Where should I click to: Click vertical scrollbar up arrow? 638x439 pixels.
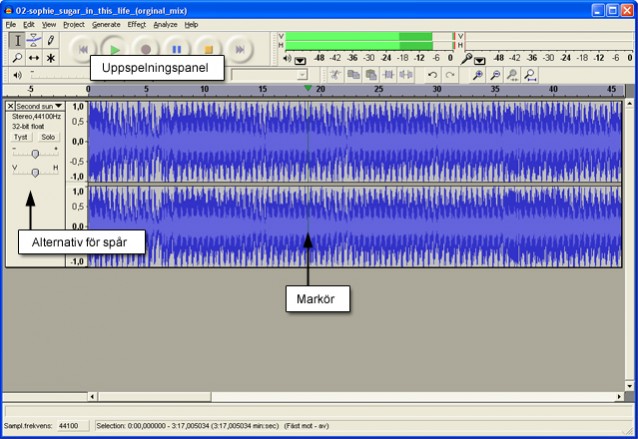tap(629, 103)
